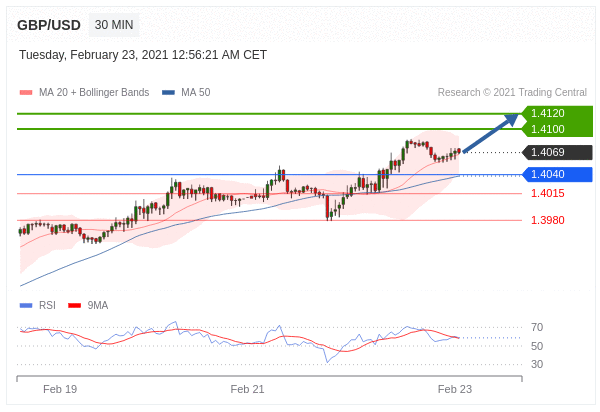Click the Feb 21 date axis label

click(x=247, y=389)
